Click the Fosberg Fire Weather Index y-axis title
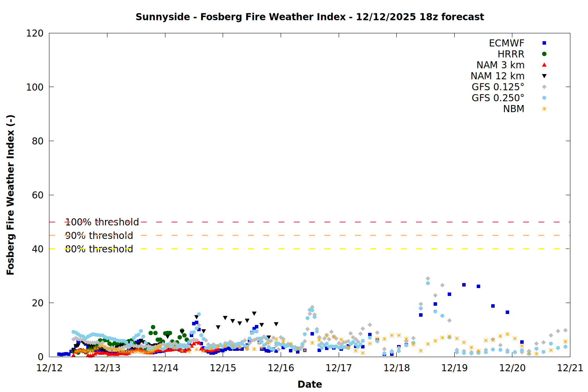This screenshot has height=392, width=588. point(11,195)
